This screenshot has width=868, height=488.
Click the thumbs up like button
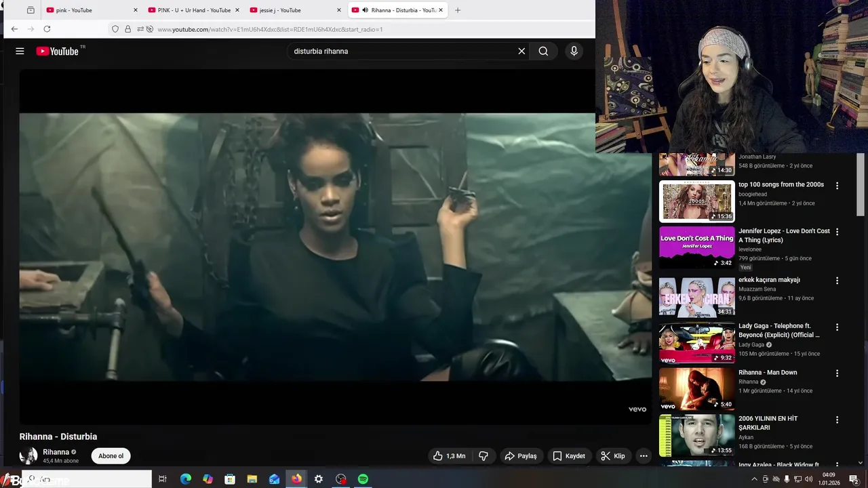450,456
